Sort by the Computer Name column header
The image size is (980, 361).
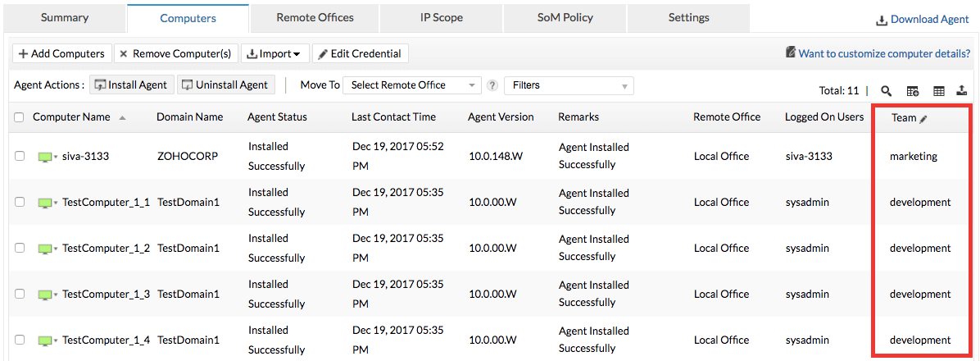[71, 117]
